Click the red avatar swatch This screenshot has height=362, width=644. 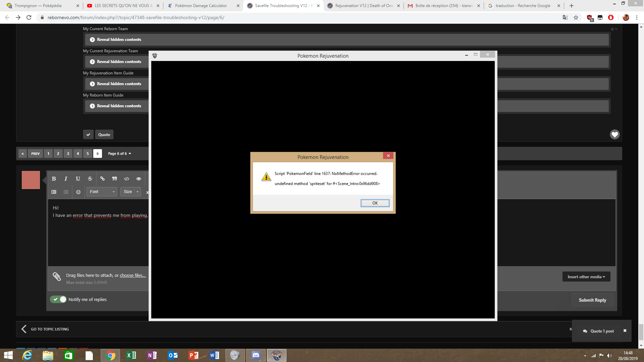click(31, 180)
